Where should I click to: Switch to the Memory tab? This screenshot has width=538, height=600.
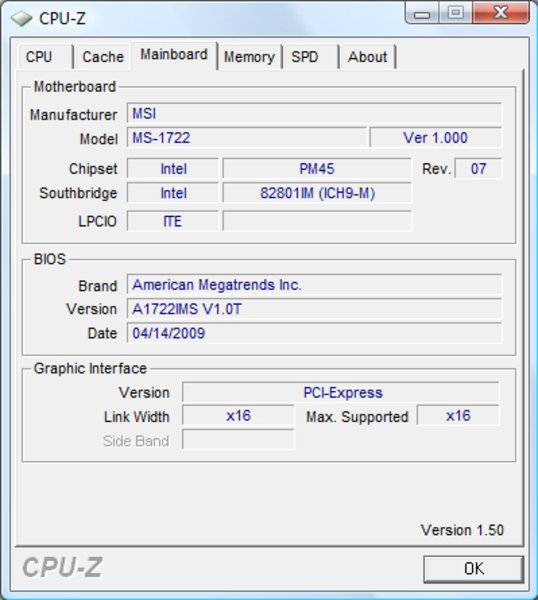249,57
